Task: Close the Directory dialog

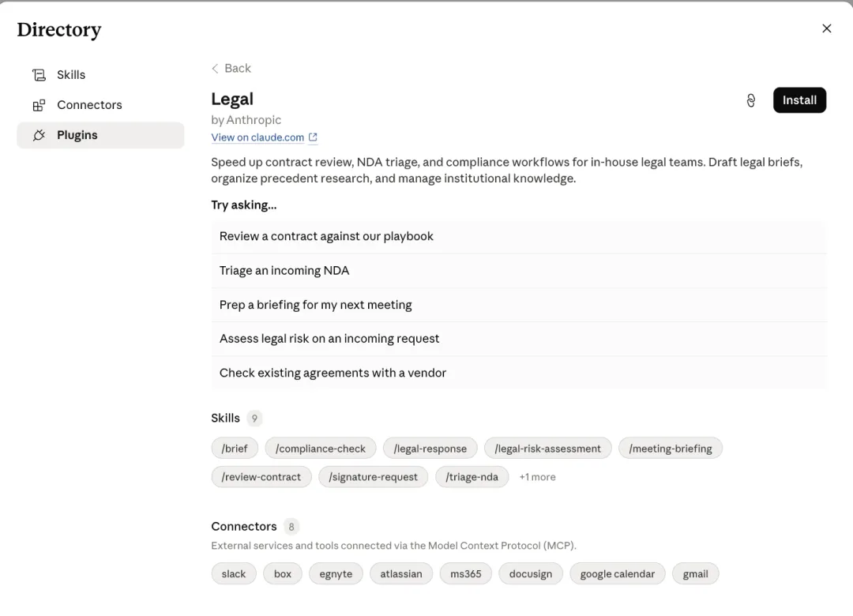Action: coord(826,28)
